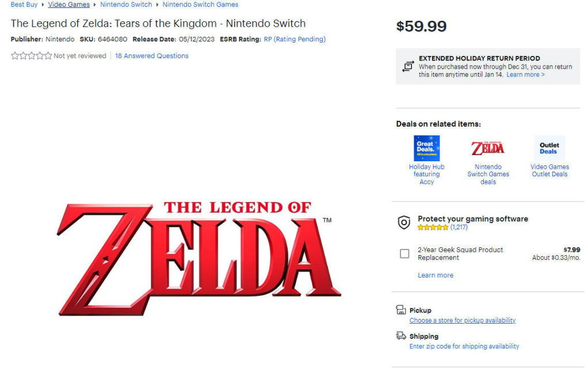
Task: Click the Shipping truck icon
Action: [x=401, y=336]
